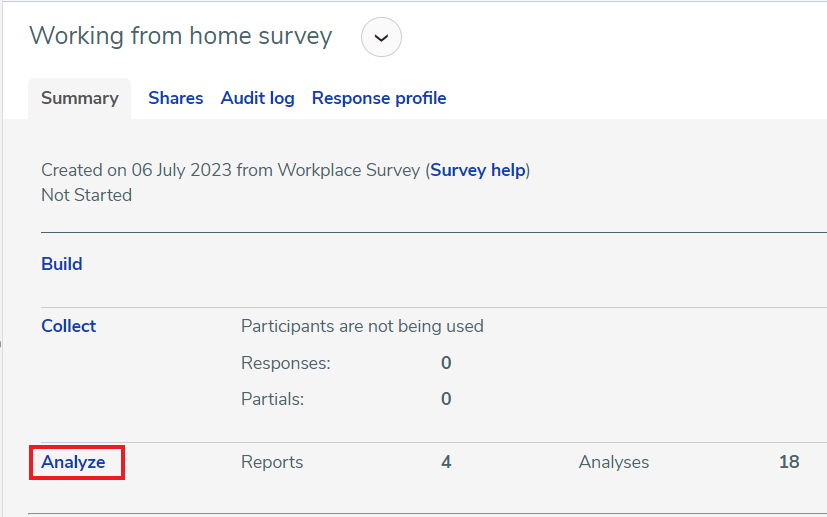Click the Responses count value
The width and height of the screenshot is (827, 517).
446,363
